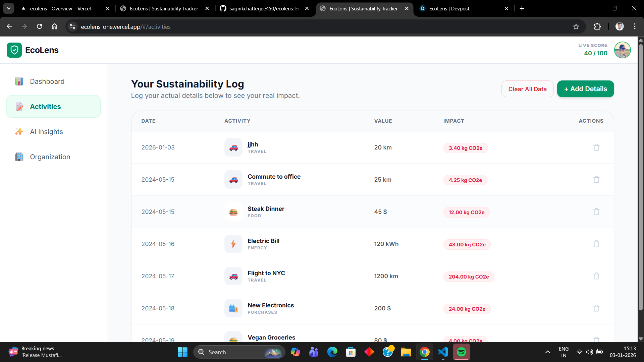This screenshot has height=362, width=644.
Task: Open AI Insights section
Action: click(x=46, y=132)
